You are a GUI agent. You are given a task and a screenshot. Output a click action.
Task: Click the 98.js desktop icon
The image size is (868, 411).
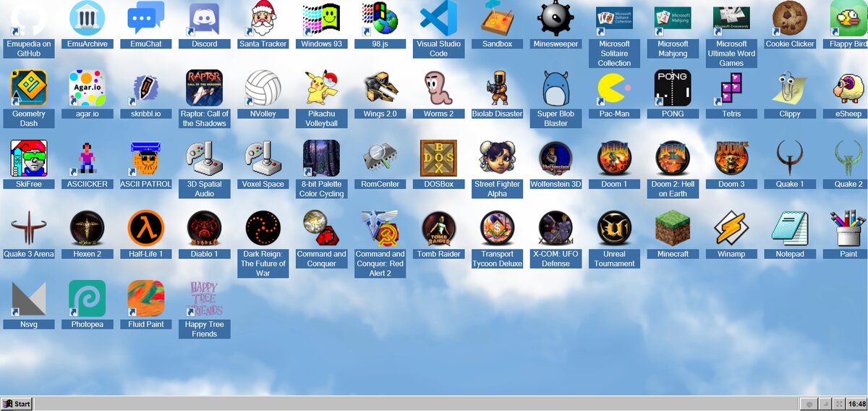(380, 18)
